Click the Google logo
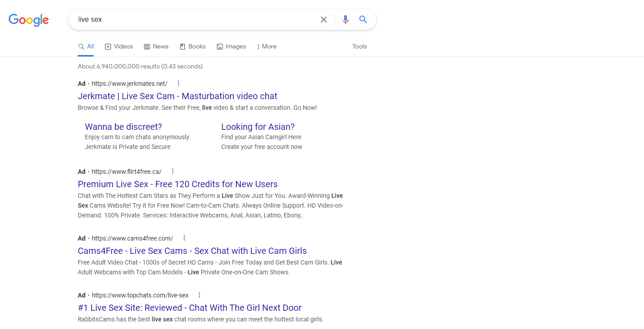 [29, 20]
